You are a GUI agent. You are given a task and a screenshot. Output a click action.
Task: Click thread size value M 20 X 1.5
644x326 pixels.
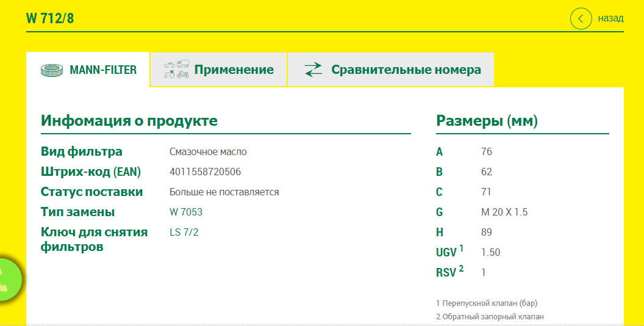point(504,212)
